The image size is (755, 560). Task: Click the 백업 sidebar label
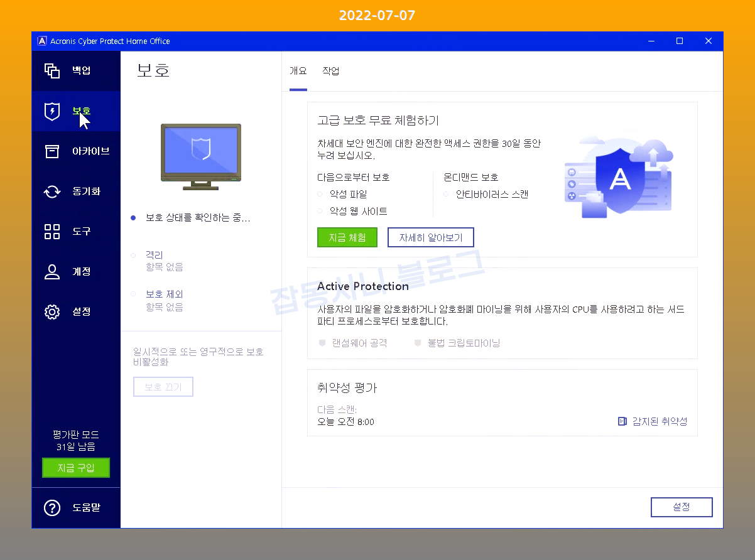tap(82, 70)
